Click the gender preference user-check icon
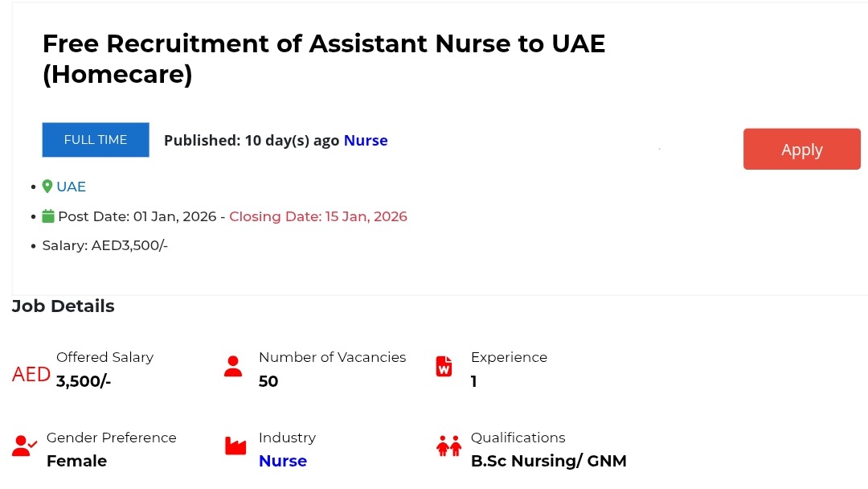Screen dimensions: 868x489 click(25, 446)
